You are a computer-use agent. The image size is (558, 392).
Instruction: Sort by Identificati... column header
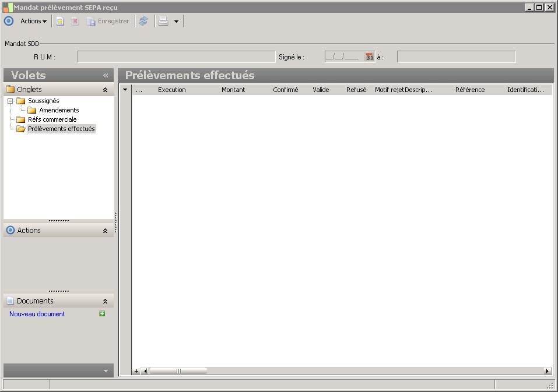(x=525, y=90)
